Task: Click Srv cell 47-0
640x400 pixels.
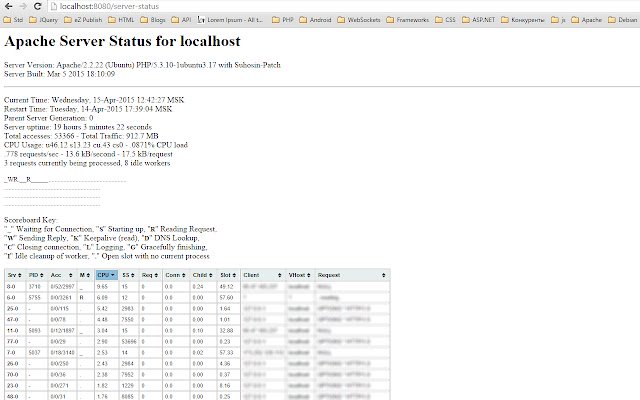Action: [13, 320]
